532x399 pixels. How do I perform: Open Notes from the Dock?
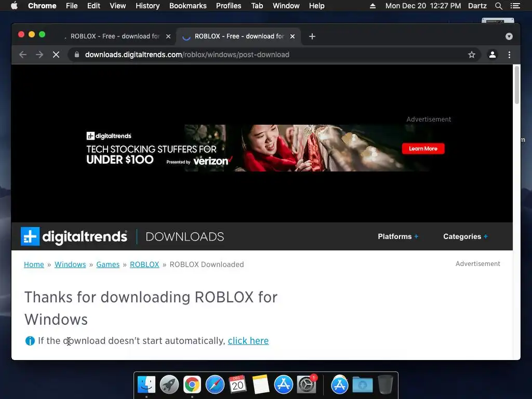coord(261,384)
